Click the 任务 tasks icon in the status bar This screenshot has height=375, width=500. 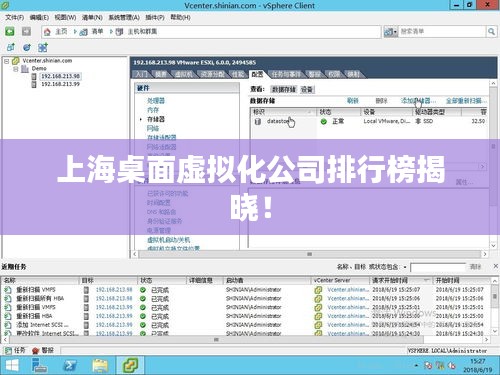point(7,351)
